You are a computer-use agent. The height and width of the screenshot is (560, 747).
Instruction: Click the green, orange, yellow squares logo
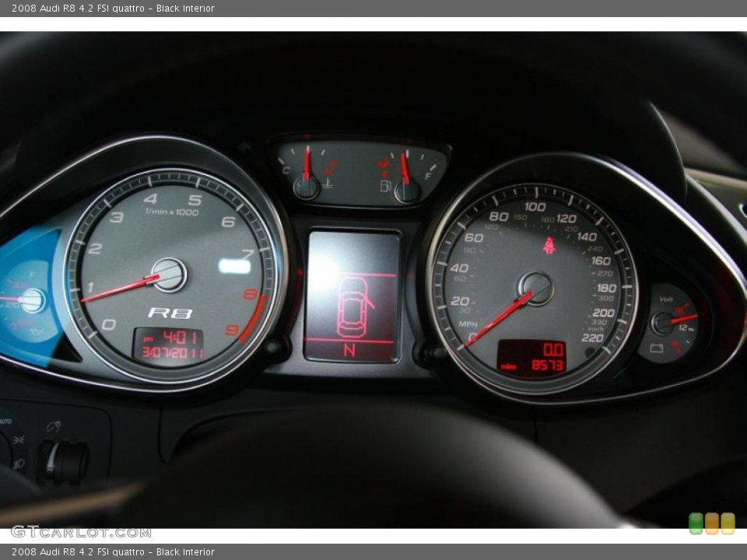pyautogui.click(x=711, y=523)
